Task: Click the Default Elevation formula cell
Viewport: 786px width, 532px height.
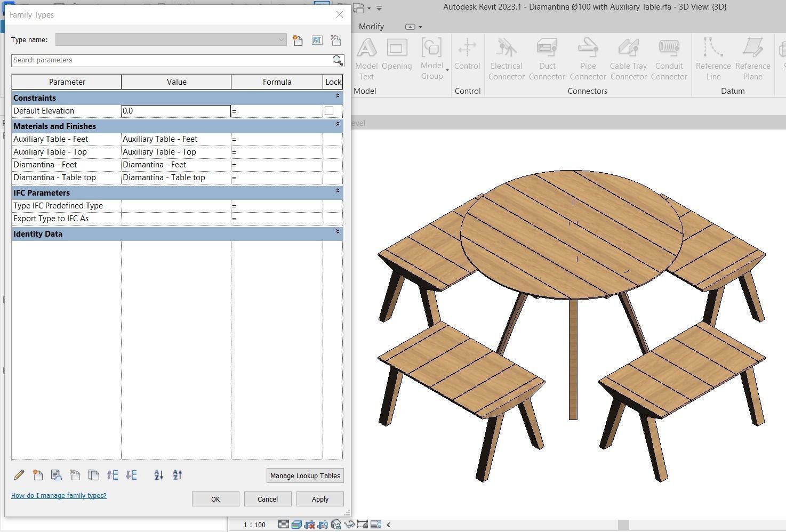Action: 277,111
